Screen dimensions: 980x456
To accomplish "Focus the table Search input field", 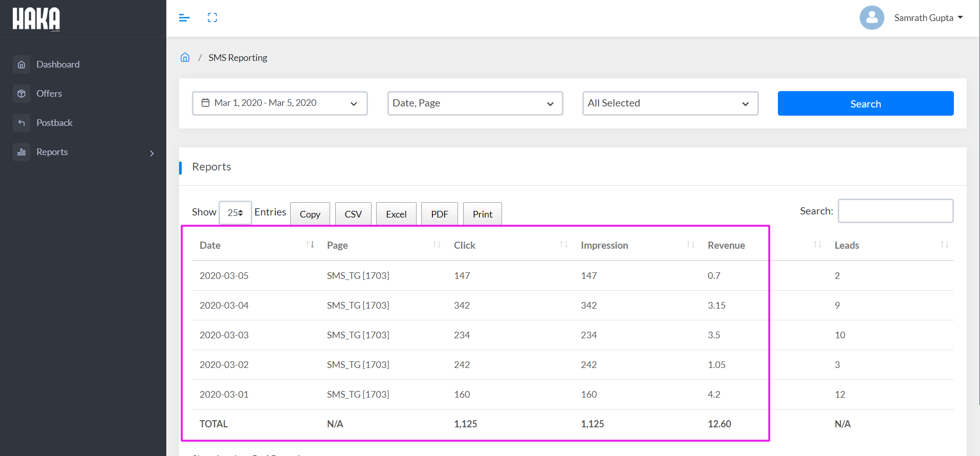I will click(896, 211).
